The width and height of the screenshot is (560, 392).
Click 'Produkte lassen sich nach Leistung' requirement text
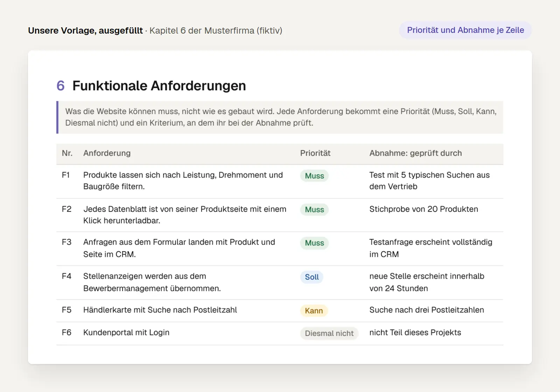(x=183, y=181)
